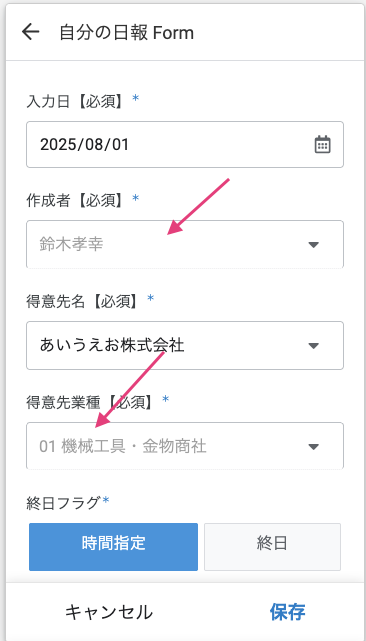The height and width of the screenshot is (641, 366).
Task: Click the 作成者【必須】 label
Action: coord(77,201)
